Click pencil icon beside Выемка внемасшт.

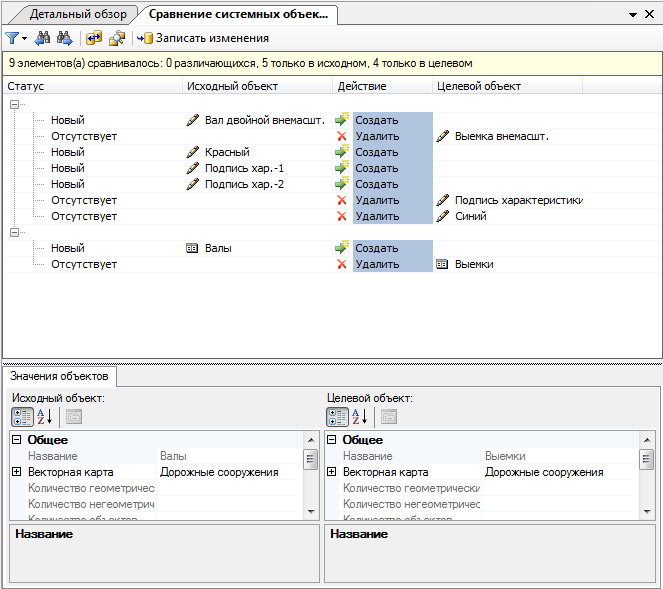442,136
